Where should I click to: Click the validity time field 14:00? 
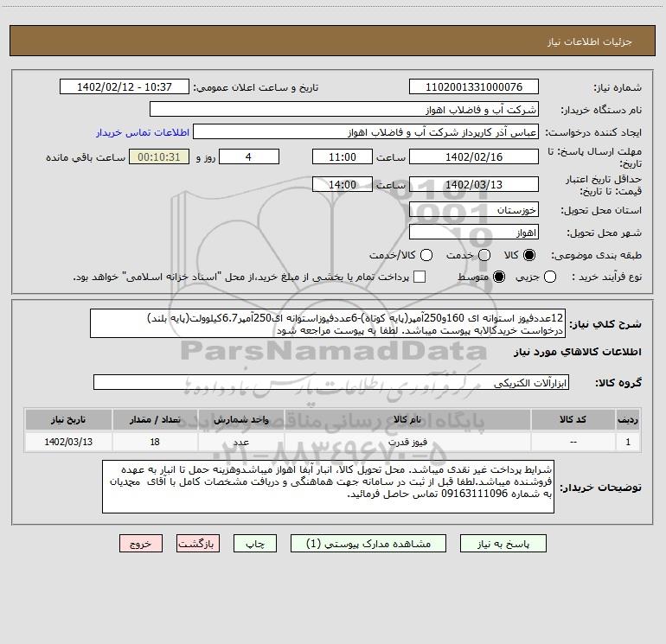[343, 185]
